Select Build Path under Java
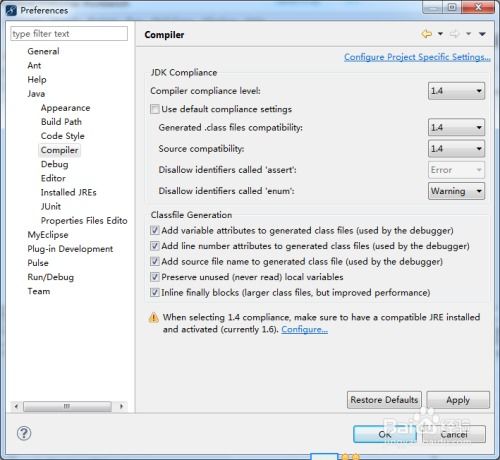 [61, 122]
